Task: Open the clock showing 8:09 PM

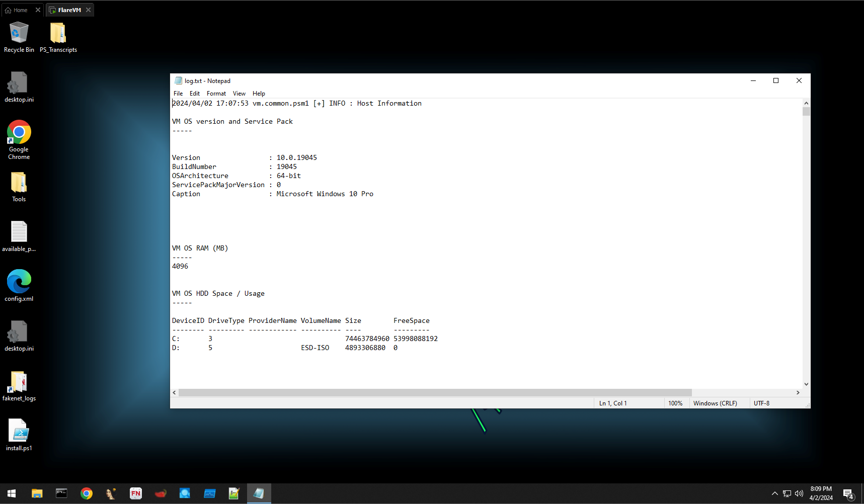Action: pyautogui.click(x=821, y=493)
